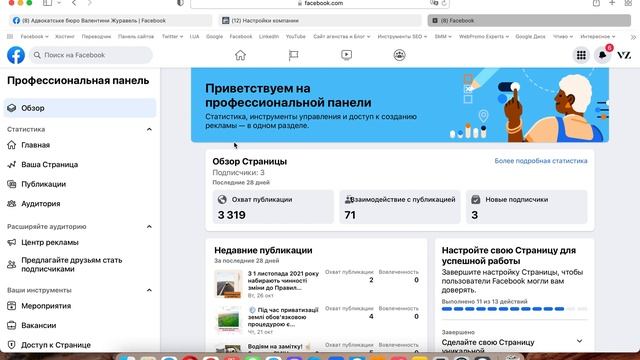Click the VZ profile avatar
Image resolution: width=640 pixels, height=360 pixels.
click(x=624, y=55)
